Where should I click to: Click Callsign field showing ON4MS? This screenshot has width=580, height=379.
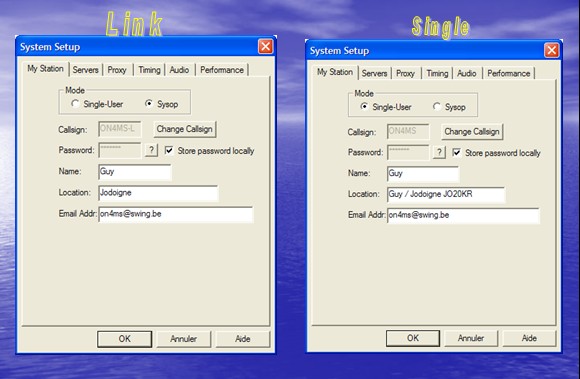(408, 131)
